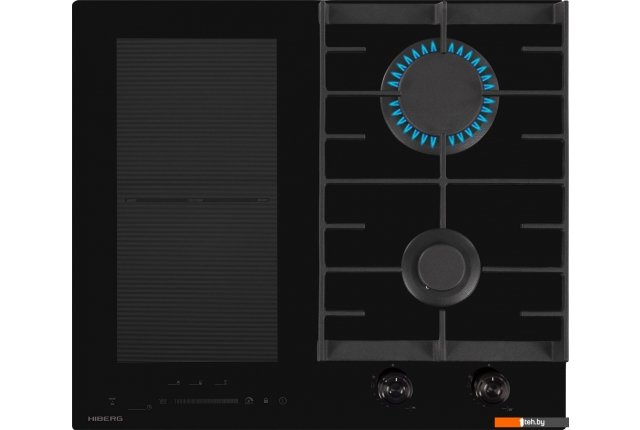This screenshot has height=430, width=640.
Task: Toggle the bridge line between induction zones
Action: [x=197, y=199]
